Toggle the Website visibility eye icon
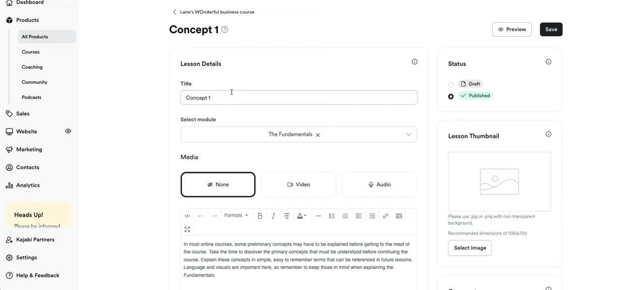 click(x=68, y=131)
